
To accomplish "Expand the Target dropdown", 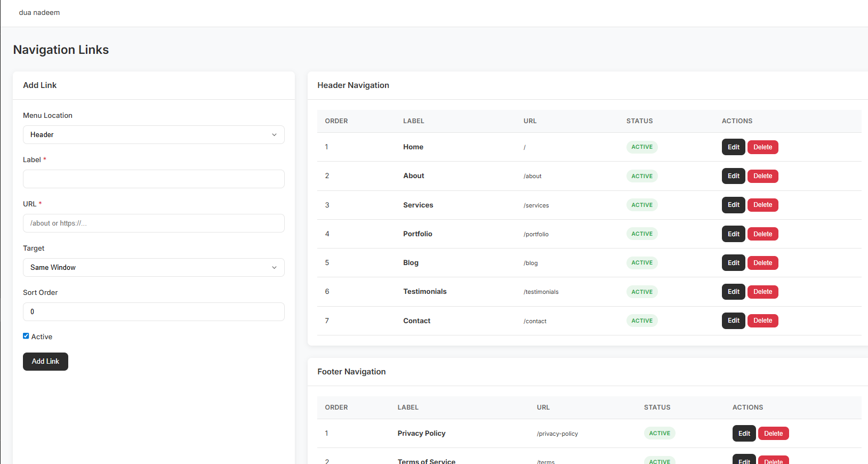I will (x=154, y=268).
